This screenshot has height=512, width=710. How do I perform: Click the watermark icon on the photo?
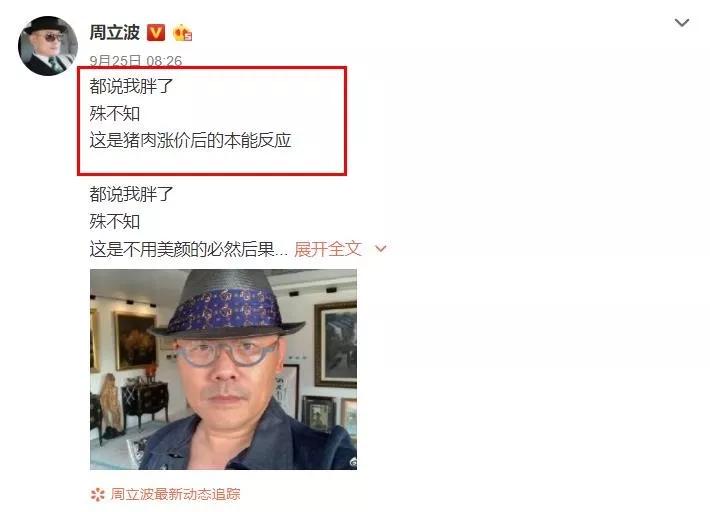[352, 462]
